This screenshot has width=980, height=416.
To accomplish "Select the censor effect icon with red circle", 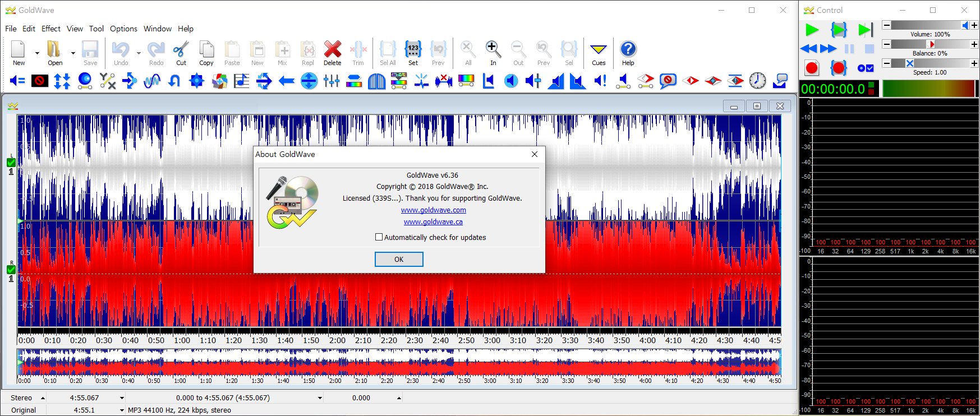I will [40, 81].
